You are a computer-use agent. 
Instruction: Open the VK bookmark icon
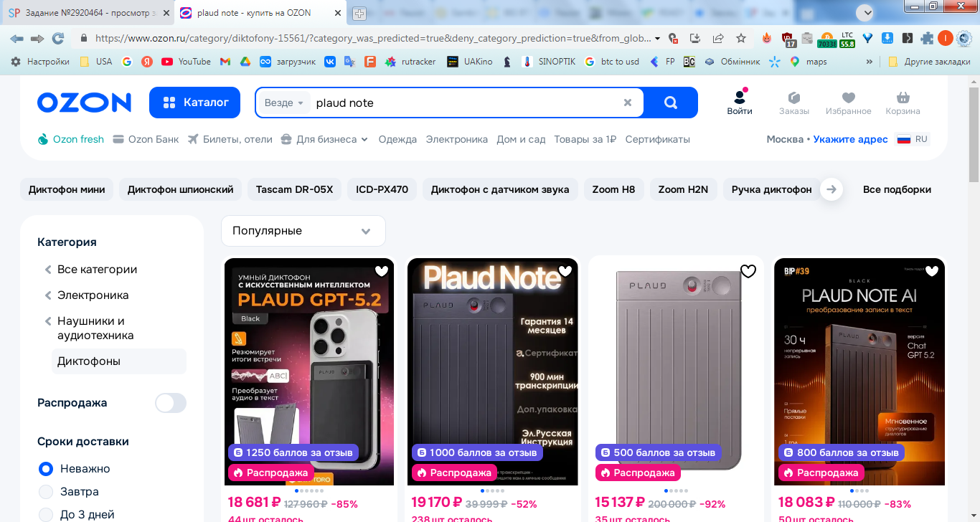[330, 62]
